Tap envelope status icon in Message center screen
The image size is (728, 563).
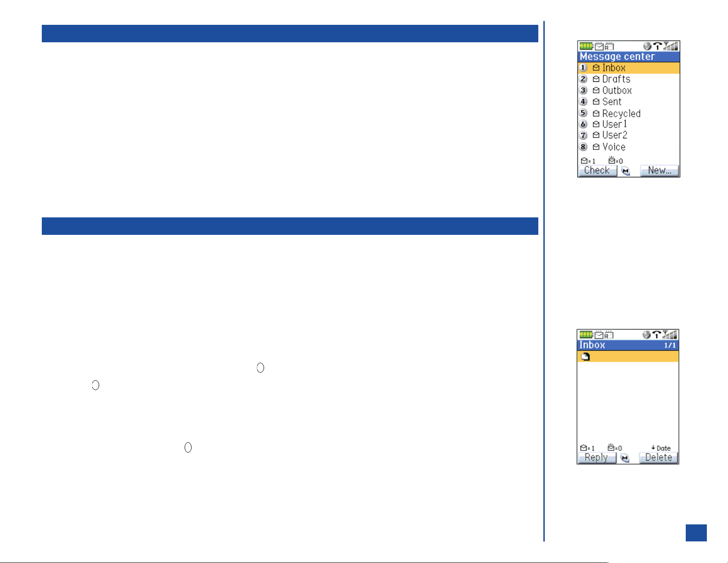pyautogui.click(x=599, y=46)
